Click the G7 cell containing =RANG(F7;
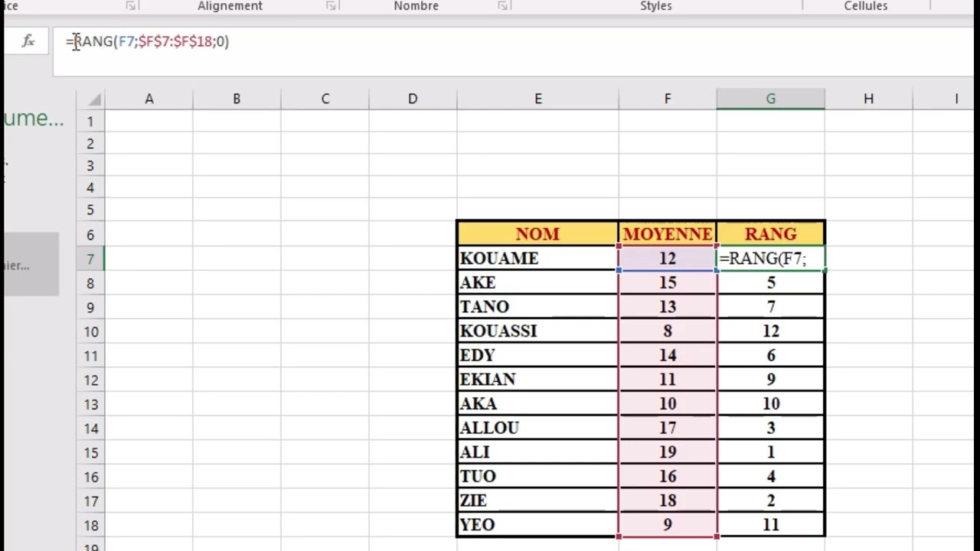This screenshot has width=980, height=551. click(x=771, y=259)
